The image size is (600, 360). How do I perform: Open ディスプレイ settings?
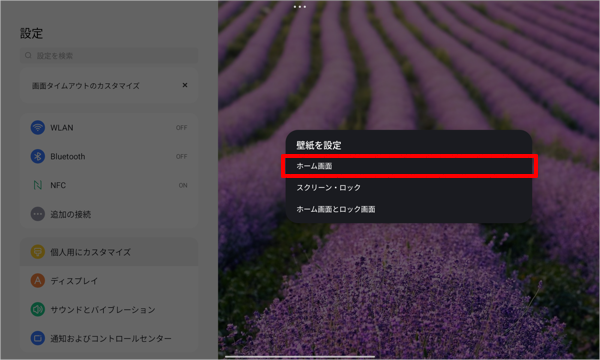(x=109, y=281)
